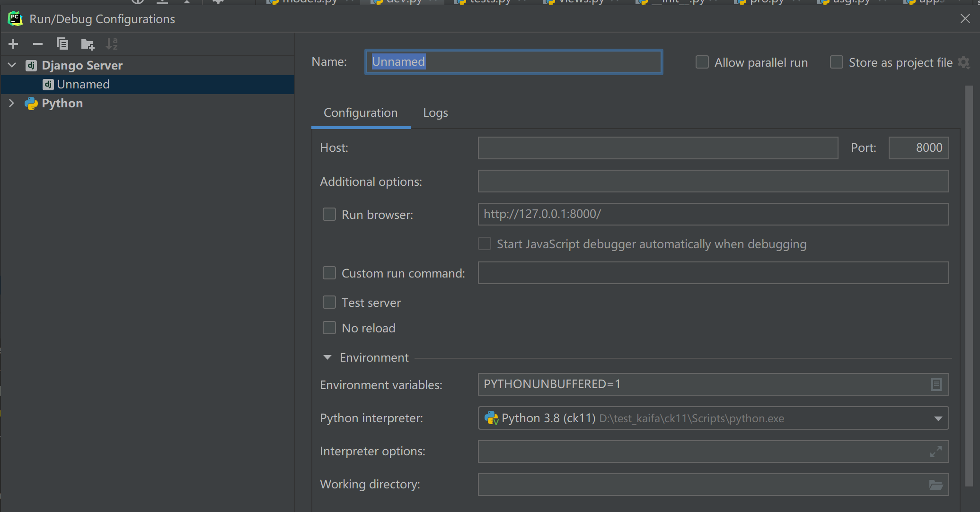Click the Add New Configuration plus icon
980x512 pixels.
pos(13,44)
